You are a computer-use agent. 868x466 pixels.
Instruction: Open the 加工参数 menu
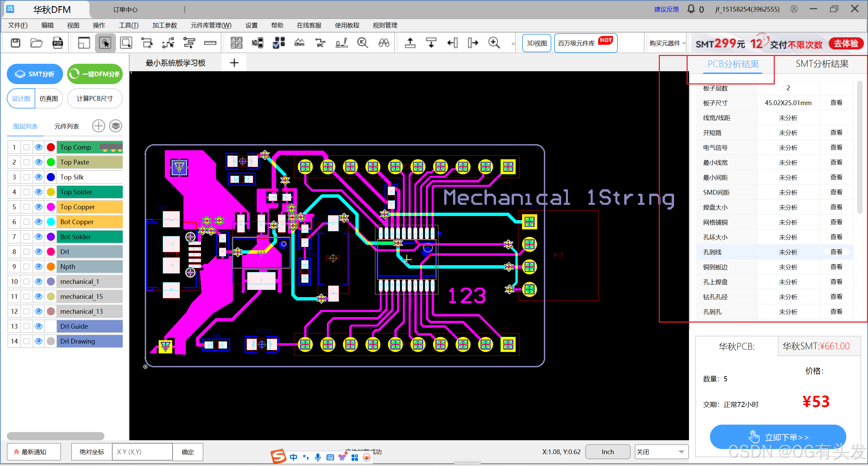164,25
